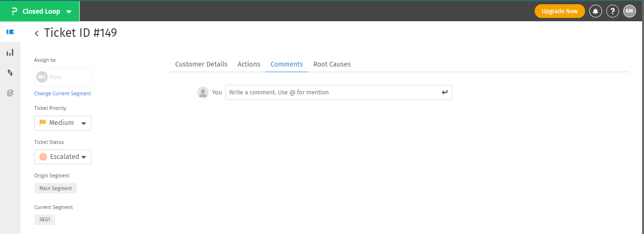Click the MU avatar in assign field
The image size is (644, 234).
(x=42, y=77)
